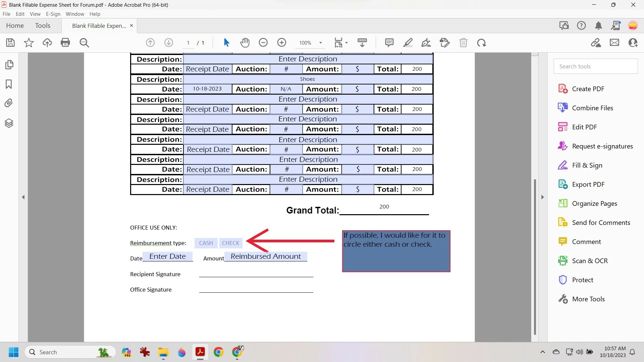The width and height of the screenshot is (644, 362).
Task: Select the CHECK reimbursement option
Action: pyautogui.click(x=231, y=243)
